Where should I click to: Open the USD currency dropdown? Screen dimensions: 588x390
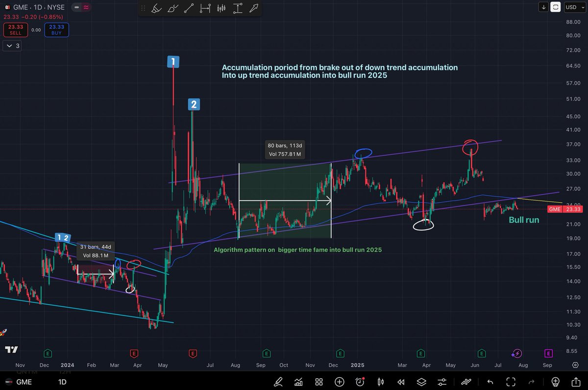pyautogui.click(x=575, y=7)
